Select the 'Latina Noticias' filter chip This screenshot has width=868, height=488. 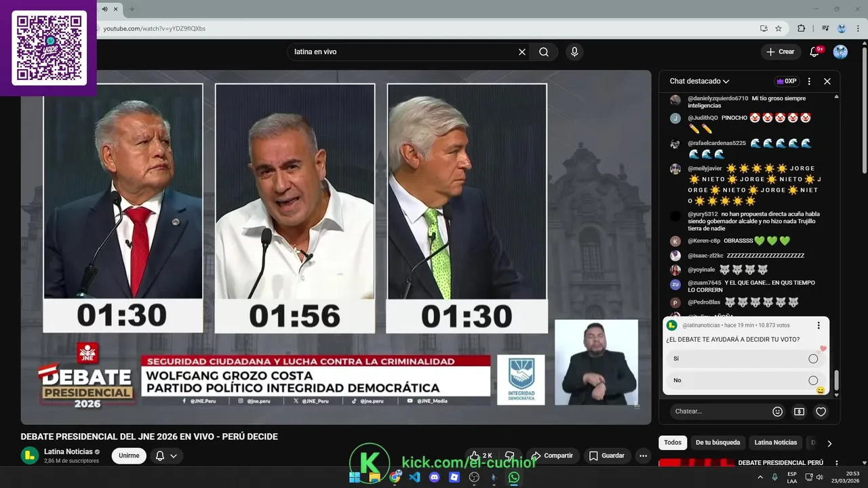[x=776, y=443]
